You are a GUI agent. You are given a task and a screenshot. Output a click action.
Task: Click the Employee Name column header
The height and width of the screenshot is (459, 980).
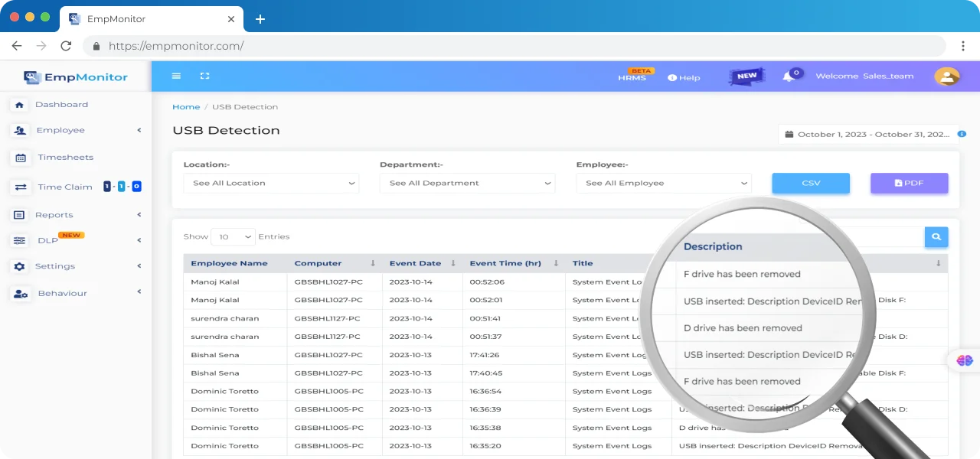[229, 263]
